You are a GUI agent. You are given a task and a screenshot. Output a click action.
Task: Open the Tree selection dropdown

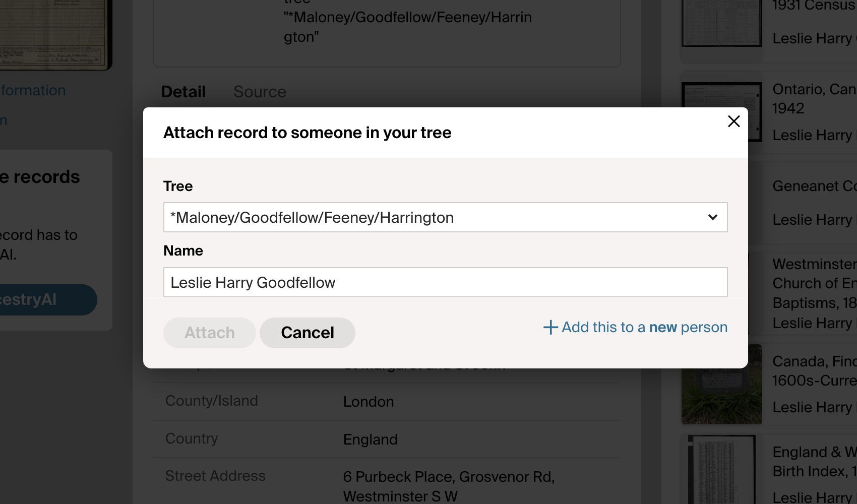tap(445, 217)
